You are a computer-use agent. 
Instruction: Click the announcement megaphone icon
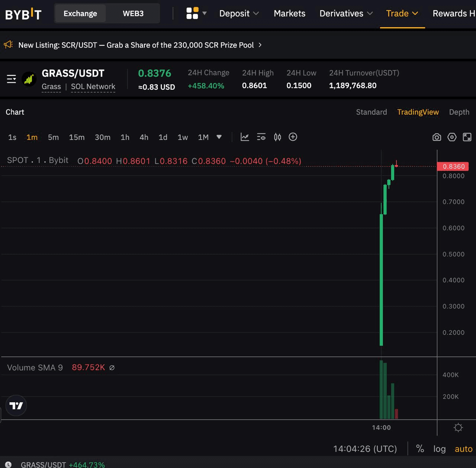[x=8, y=45]
